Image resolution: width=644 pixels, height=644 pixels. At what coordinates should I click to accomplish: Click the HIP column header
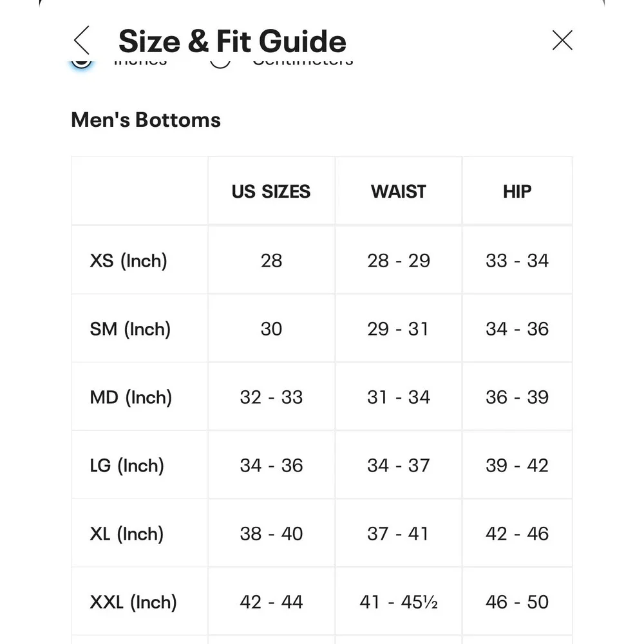517,191
